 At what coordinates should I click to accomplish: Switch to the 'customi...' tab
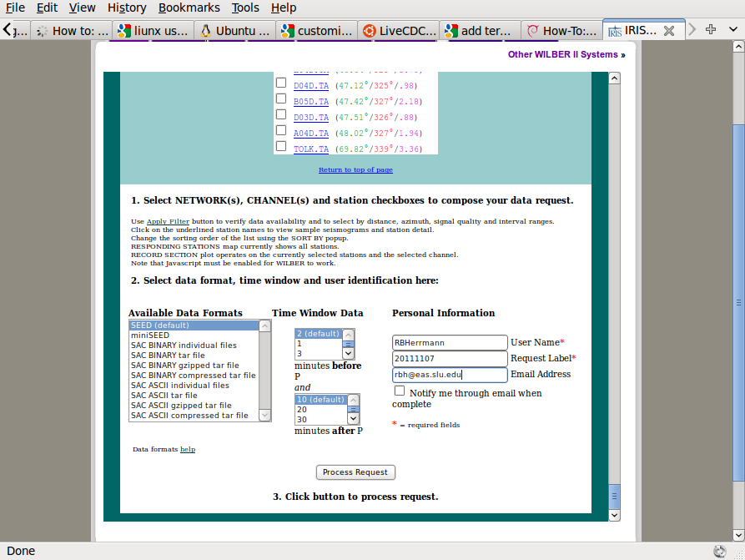pos(317,31)
